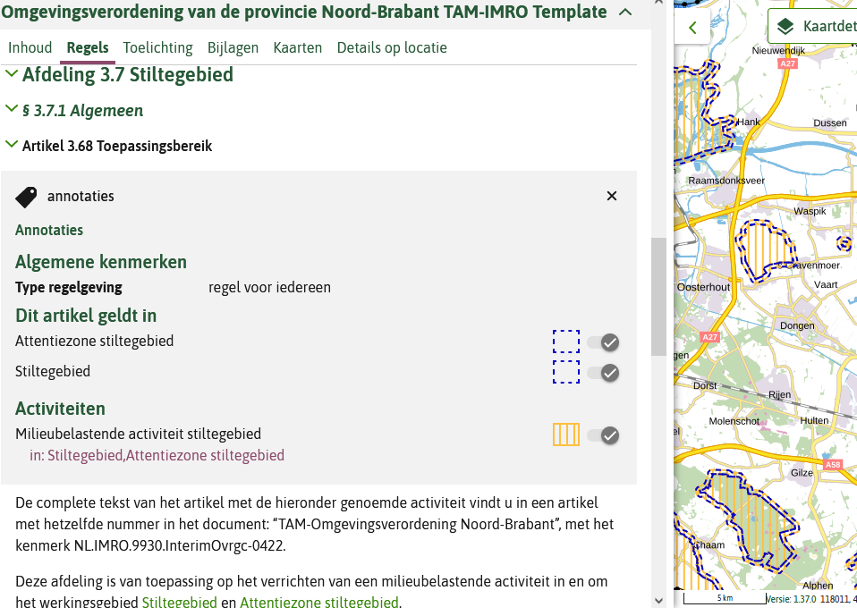
Task: Collapse Afdeling 3.7 Stiltegebied section
Action: tap(11, 73)
